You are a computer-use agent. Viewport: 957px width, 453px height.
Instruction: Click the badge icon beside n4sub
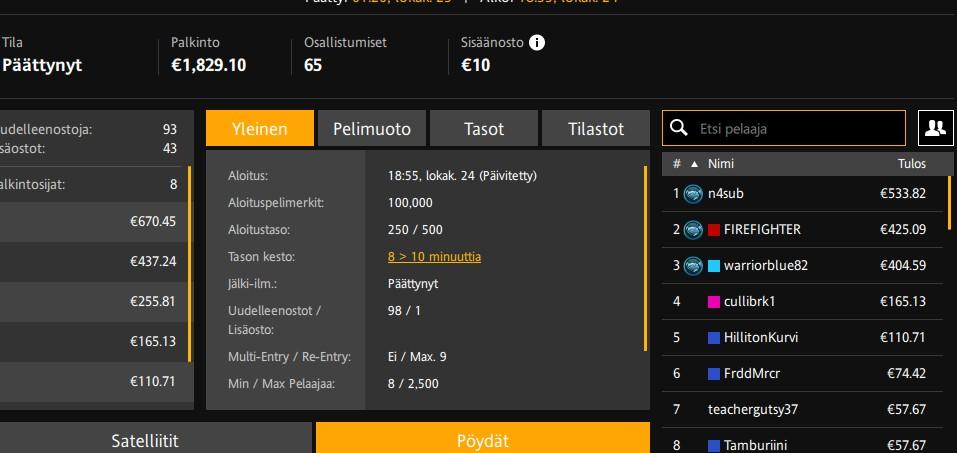[x=693, y=194]
